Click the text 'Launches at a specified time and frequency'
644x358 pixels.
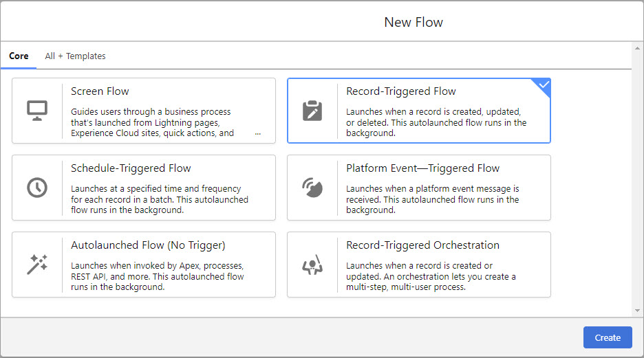coord(155,189)
